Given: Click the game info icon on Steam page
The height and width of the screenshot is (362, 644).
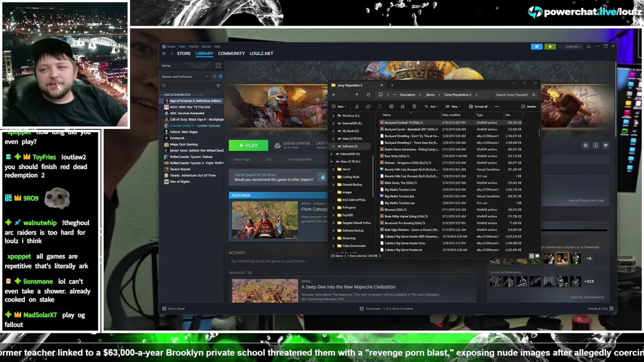Looking at the screenshot, I should pos(596,145).
